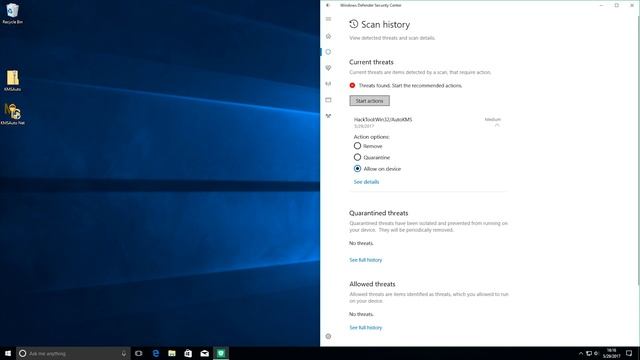Click the Scan history heading

pos(385,24)
